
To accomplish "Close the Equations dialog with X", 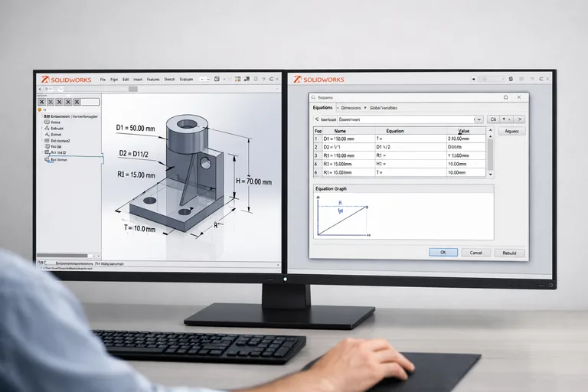I will tap(519, 97).
